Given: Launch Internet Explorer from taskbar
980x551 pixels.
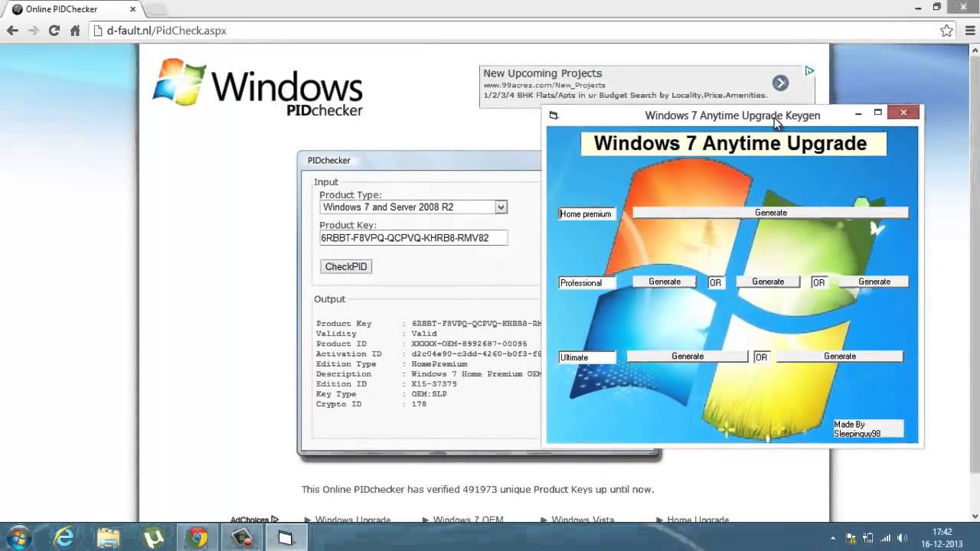Looking at the screenshot, I should [x=64, y=538].
